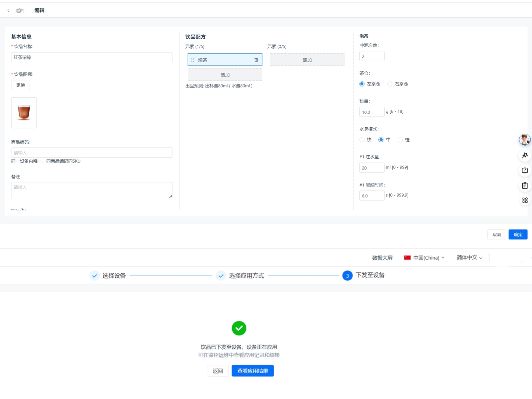Set water pump mode to 慢
The height and width of the screenshot is (399, 532).
click(x=400, y=140)
